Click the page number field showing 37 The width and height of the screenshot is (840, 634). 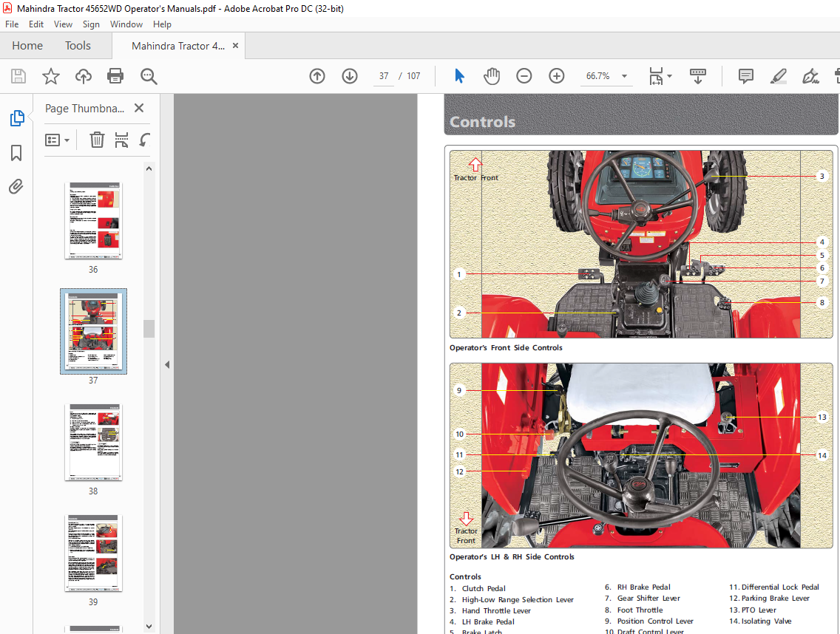384,76
